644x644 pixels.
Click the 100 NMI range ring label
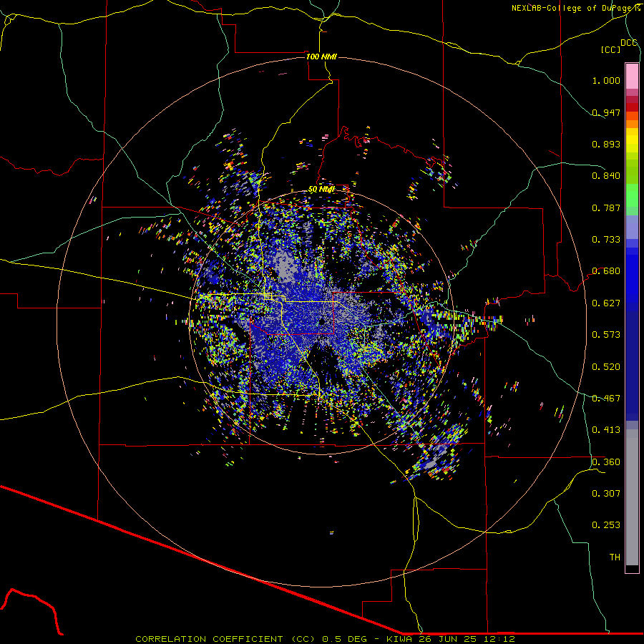click(321, 57)
